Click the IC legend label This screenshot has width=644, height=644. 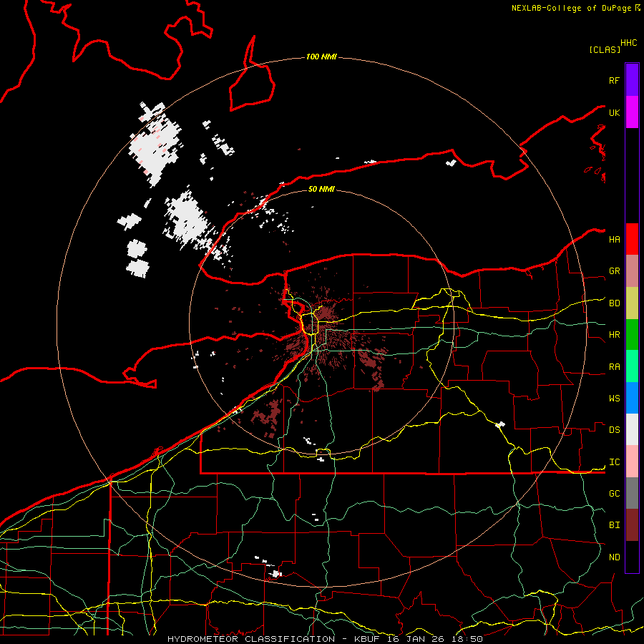[614, 462]
